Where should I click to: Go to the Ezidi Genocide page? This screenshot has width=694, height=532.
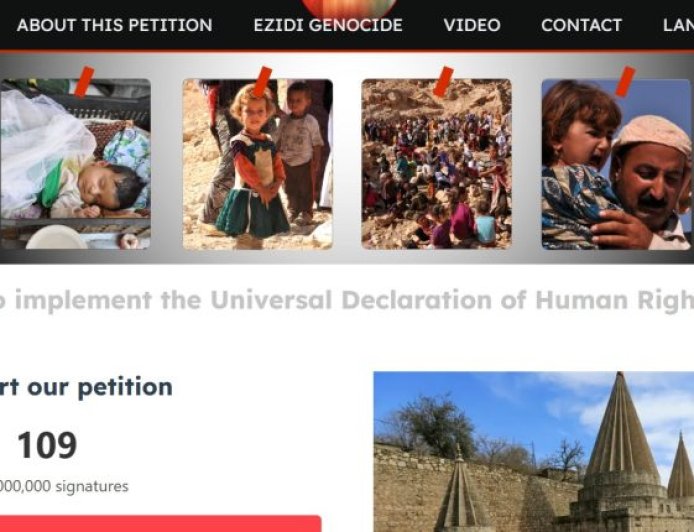(x=328, y=25)
